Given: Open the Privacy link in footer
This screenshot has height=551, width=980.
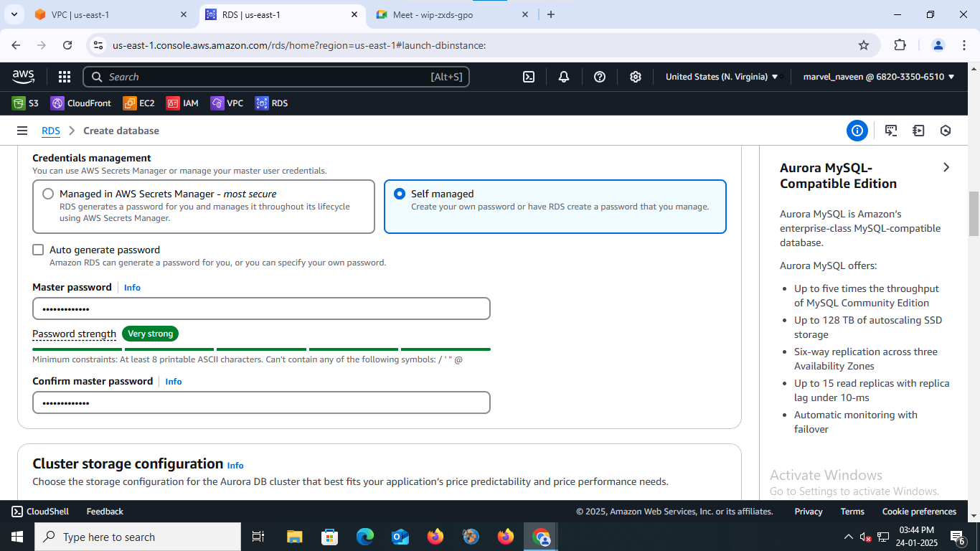Looking at the screenshot, I should click(809, 512).
